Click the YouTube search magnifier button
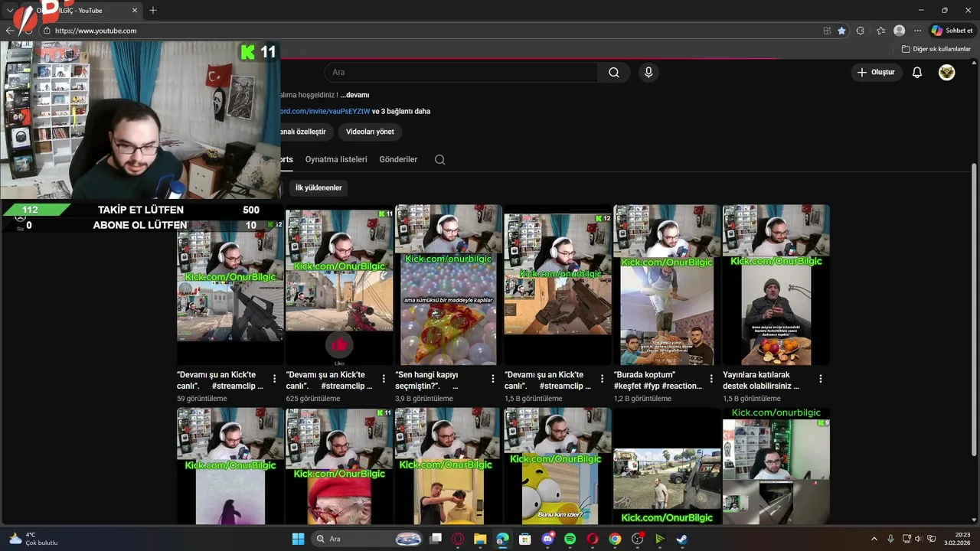The height and width of the screenshot is (551, 980). click(614, 73)
